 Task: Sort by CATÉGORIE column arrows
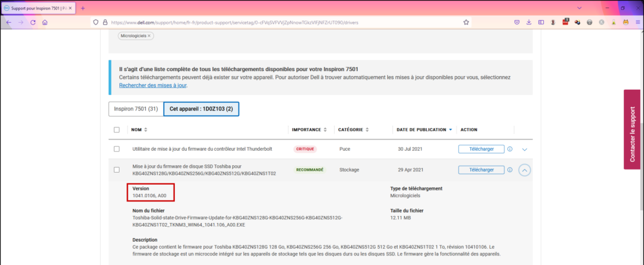(x=367, y=129)
